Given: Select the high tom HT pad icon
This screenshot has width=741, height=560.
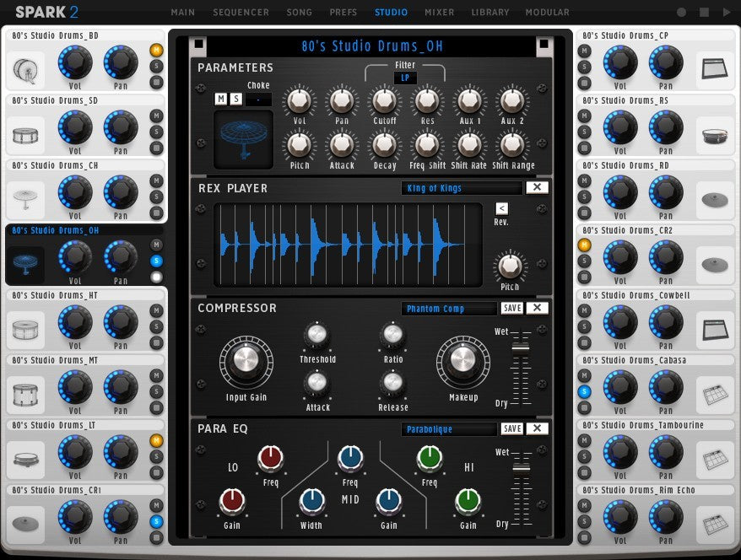Looking at the screenshot, I should click(25, 330).
